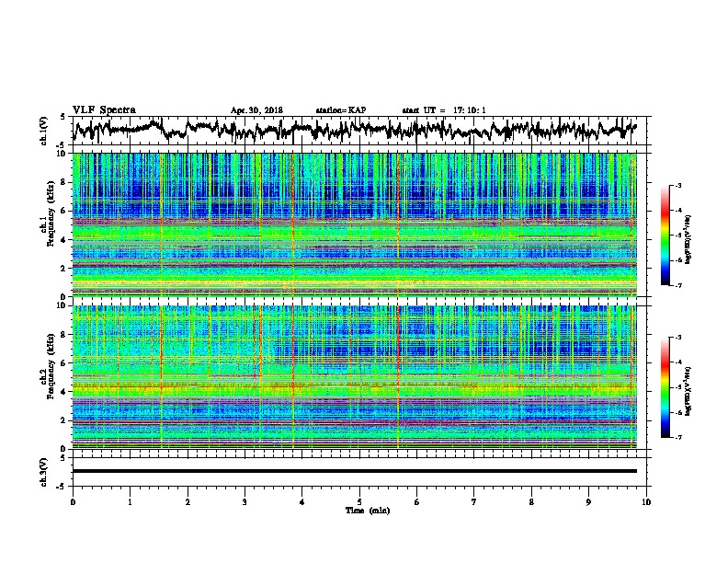Click the time axis tick label "3"
Viewport: 728px width, 563px height.
(245, 502)
